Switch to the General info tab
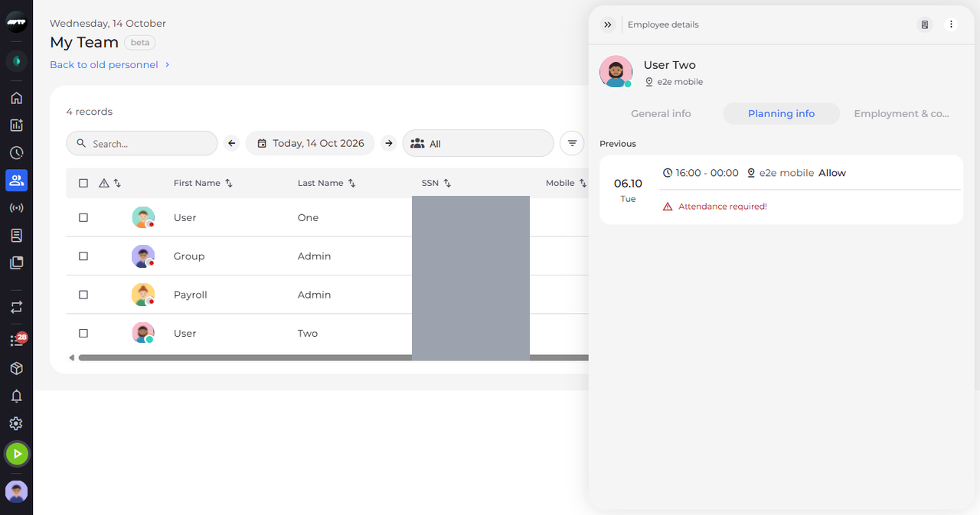Viewport: 980px width, 515px height. [x=661, y=113]
